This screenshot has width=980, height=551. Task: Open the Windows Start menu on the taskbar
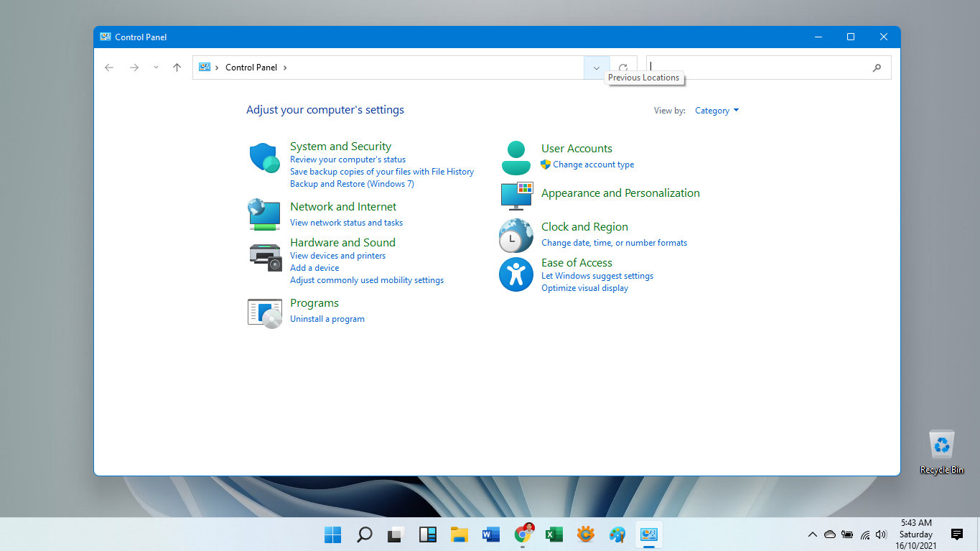[332, 534]
